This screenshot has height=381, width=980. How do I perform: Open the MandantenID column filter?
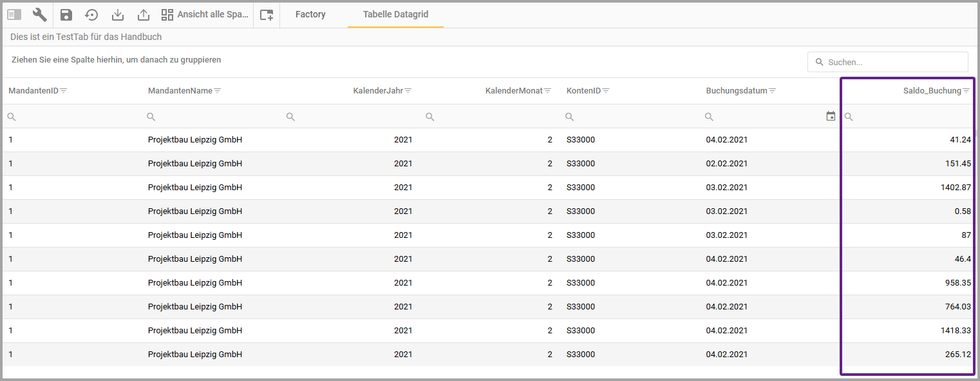64,91
